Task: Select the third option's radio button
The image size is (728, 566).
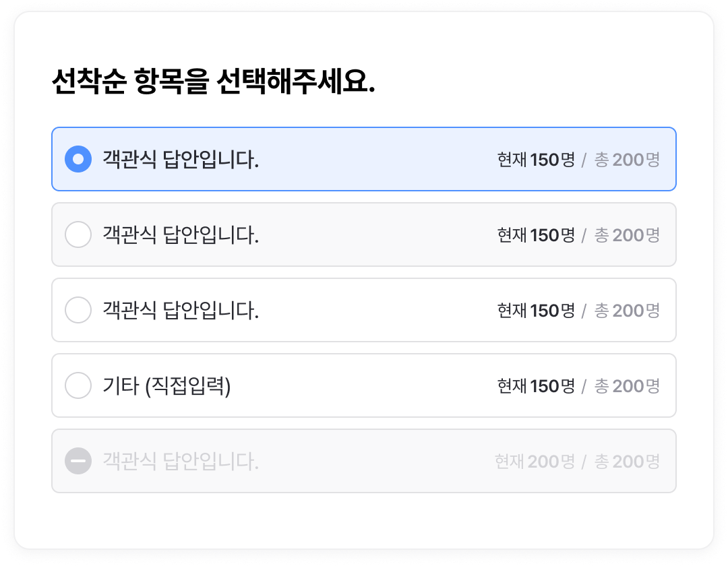Action: point(78,311)
